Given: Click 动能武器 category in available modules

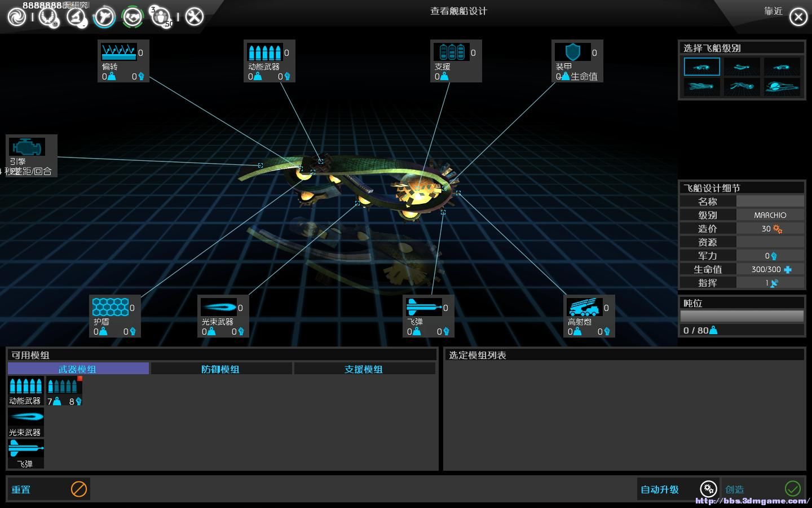Looking at the screenshot, I should 25,391.
